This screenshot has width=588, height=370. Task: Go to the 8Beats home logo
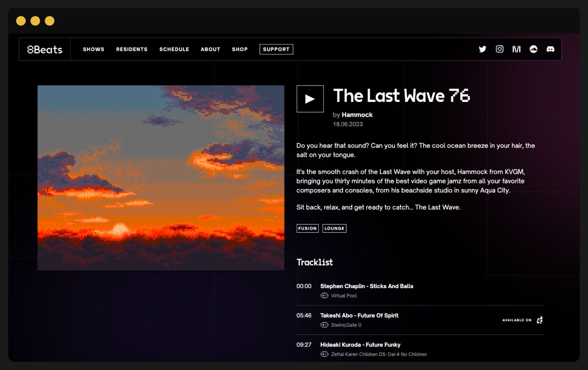point(45,50)
